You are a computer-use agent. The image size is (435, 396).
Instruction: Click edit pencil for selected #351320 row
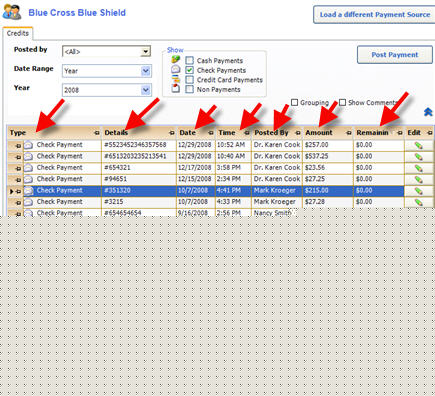419,191
